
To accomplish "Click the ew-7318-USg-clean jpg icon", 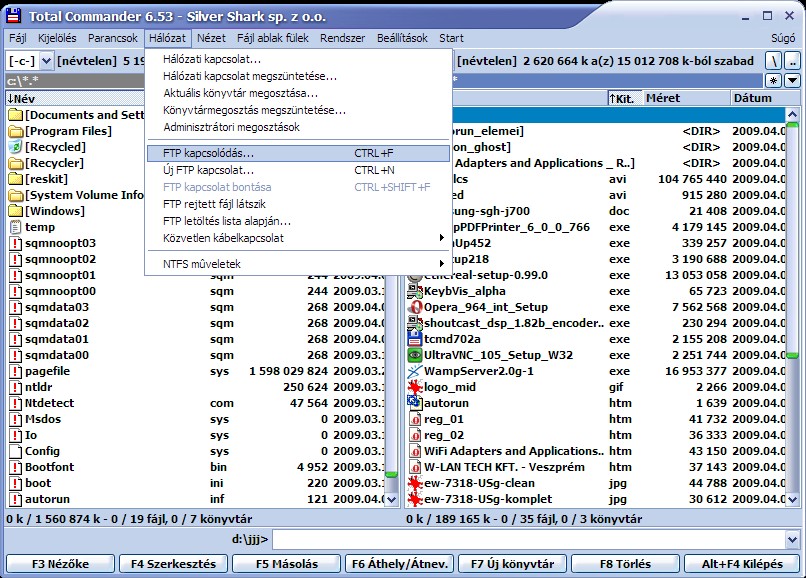I will [x=414, y=483].
